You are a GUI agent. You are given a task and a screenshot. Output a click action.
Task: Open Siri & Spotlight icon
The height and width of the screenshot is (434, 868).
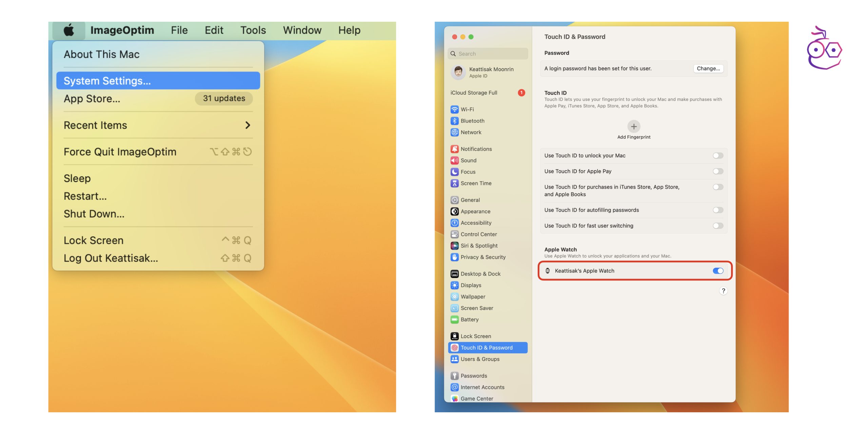[x=454, y=246]
